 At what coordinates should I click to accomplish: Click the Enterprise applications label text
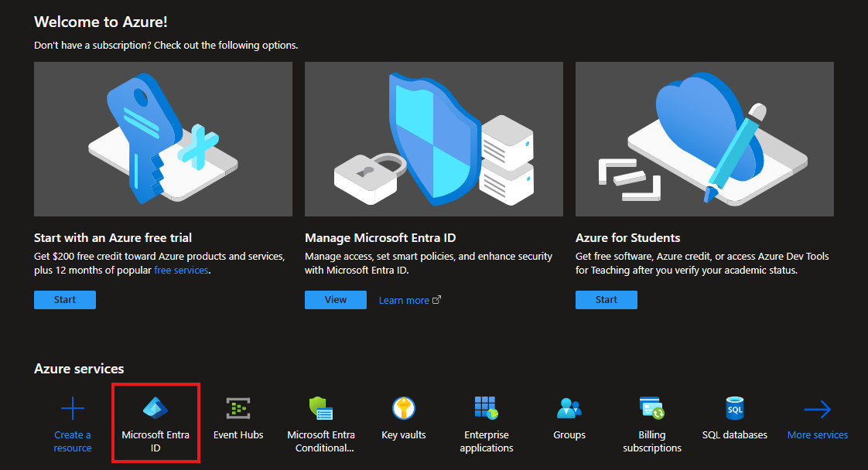pos(487,441)
